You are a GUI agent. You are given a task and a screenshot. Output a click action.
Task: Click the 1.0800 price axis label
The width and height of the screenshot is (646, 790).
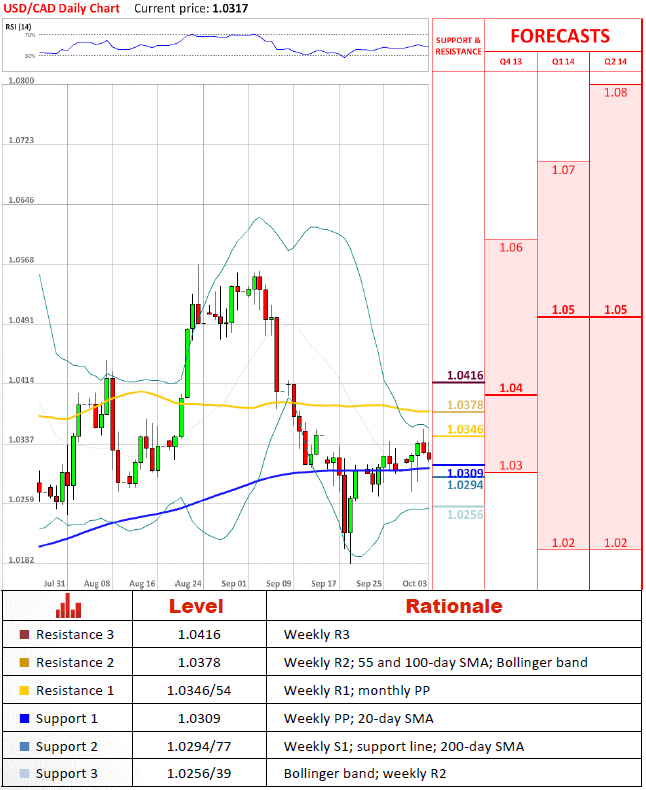(x=21, y=81)
